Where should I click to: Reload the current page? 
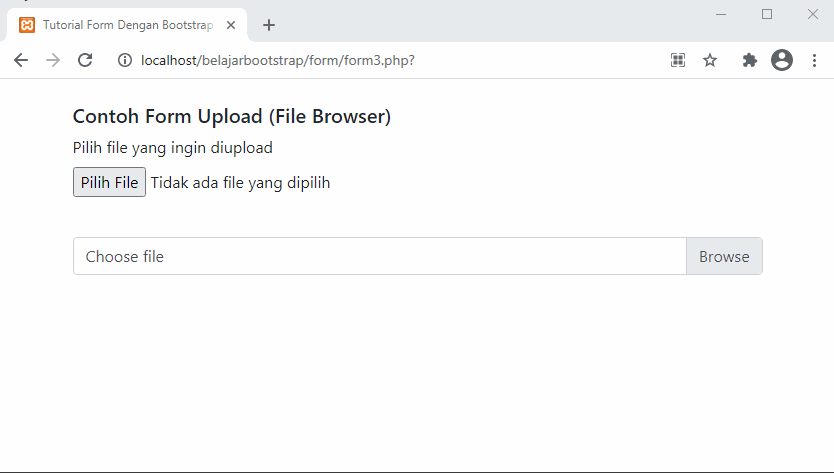(x=85, y=60)
